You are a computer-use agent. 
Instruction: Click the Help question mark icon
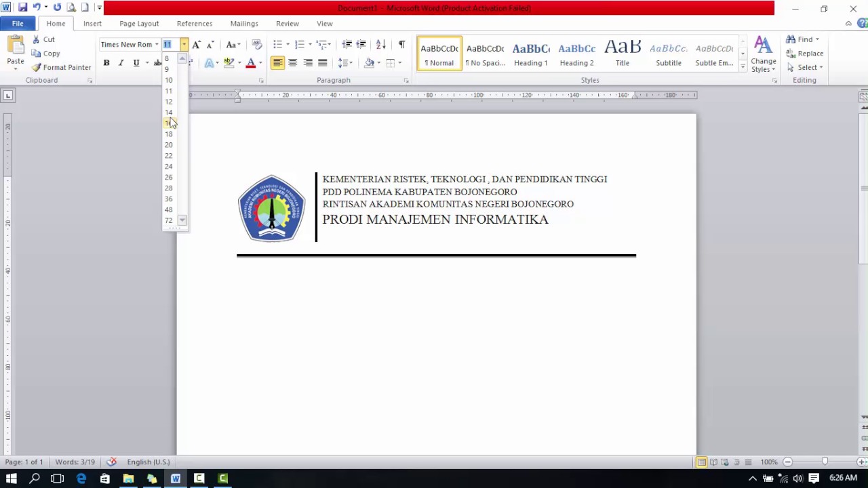(862, 23)
